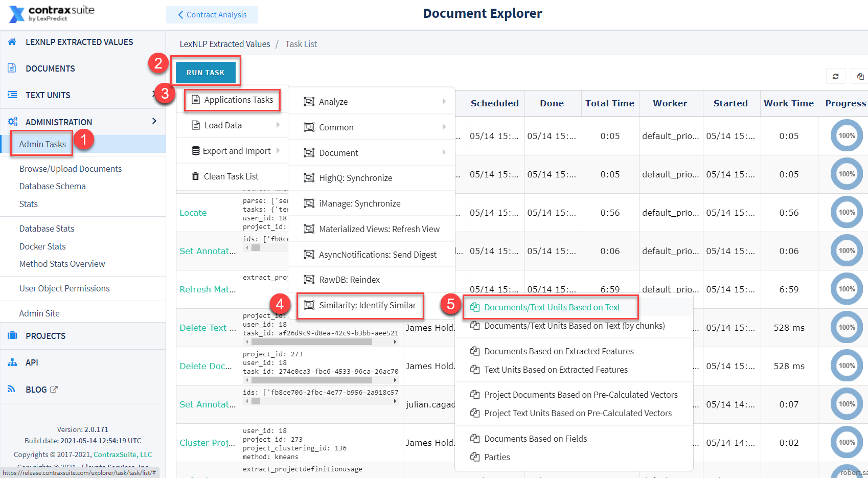The image size is (868, 478).
Task: Open User Object Permissions link
Action: click(64, 288)
